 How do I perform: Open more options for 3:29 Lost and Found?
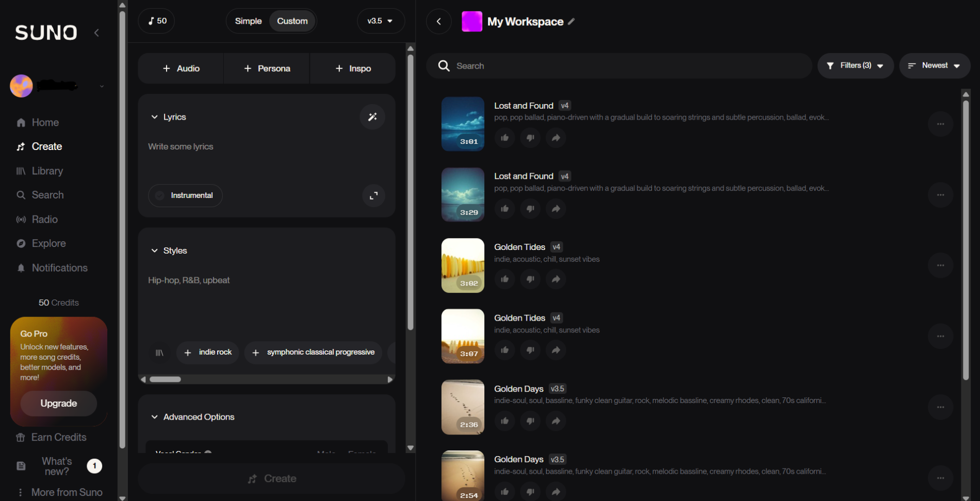(x=940, y=195)
